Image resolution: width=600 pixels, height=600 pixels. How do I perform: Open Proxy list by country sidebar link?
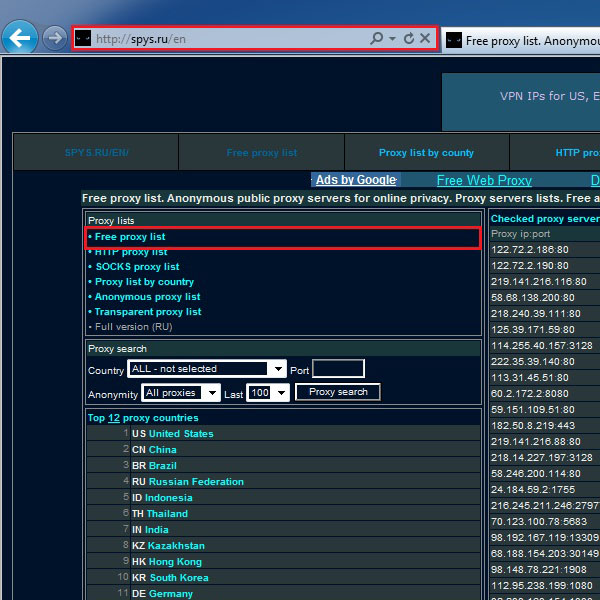coord(144,282)
